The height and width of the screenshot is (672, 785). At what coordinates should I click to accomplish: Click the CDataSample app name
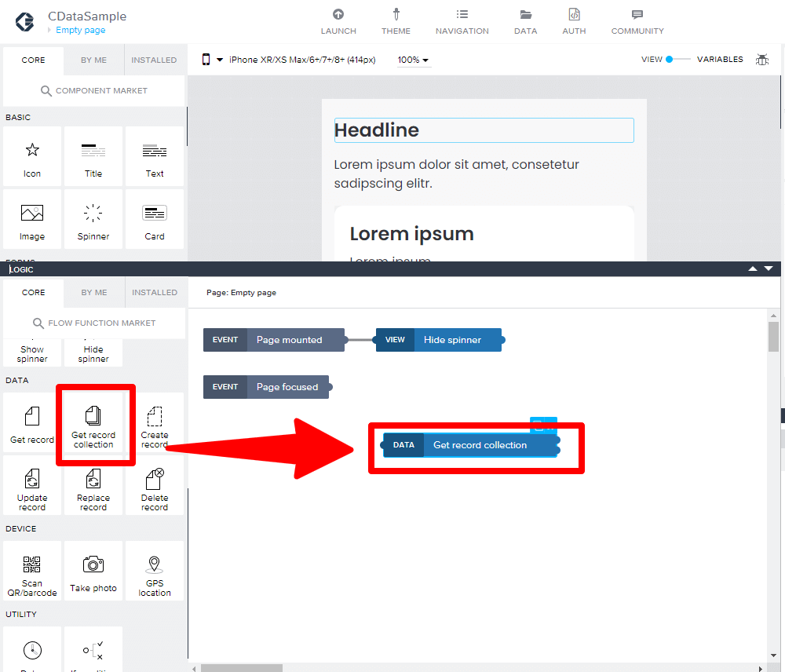87,16
